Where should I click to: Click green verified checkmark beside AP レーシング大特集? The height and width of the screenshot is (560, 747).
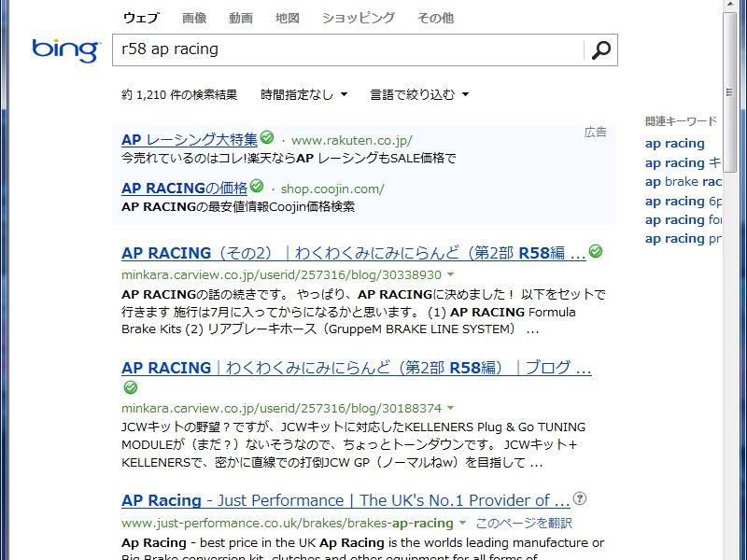(267, 137)
